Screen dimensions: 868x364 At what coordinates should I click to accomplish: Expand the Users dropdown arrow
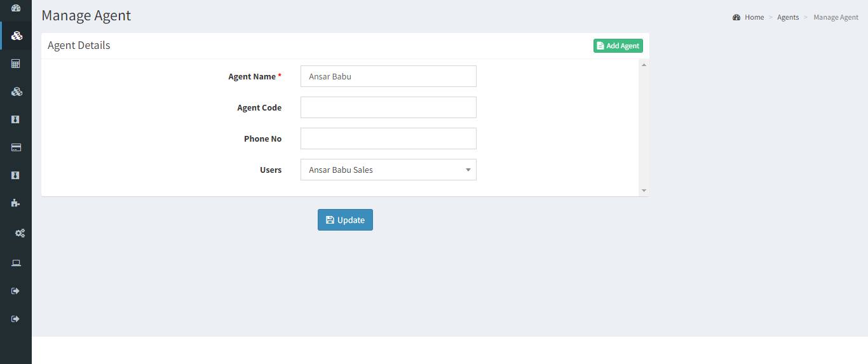pyautogui.click(x=468, y=170)
